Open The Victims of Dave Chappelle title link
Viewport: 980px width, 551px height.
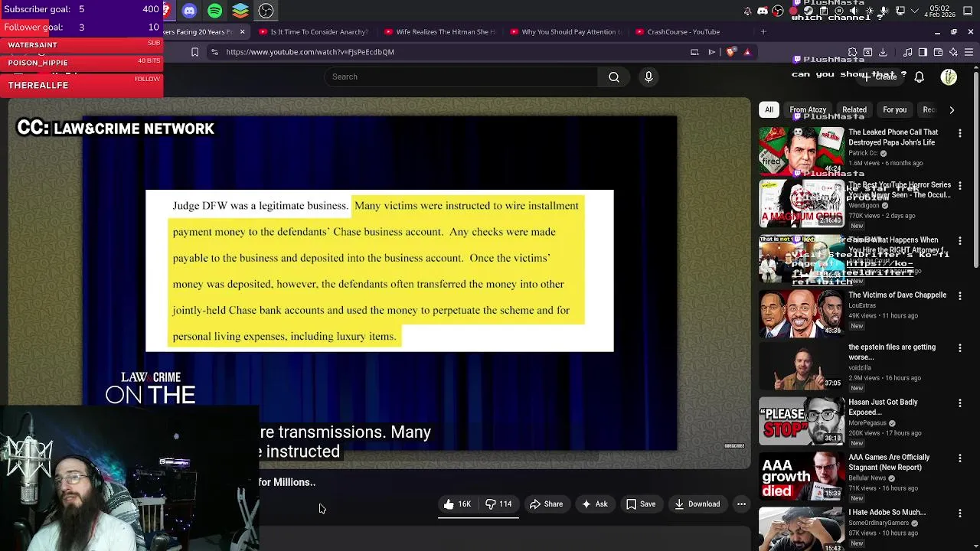click(x=897, y=295)
